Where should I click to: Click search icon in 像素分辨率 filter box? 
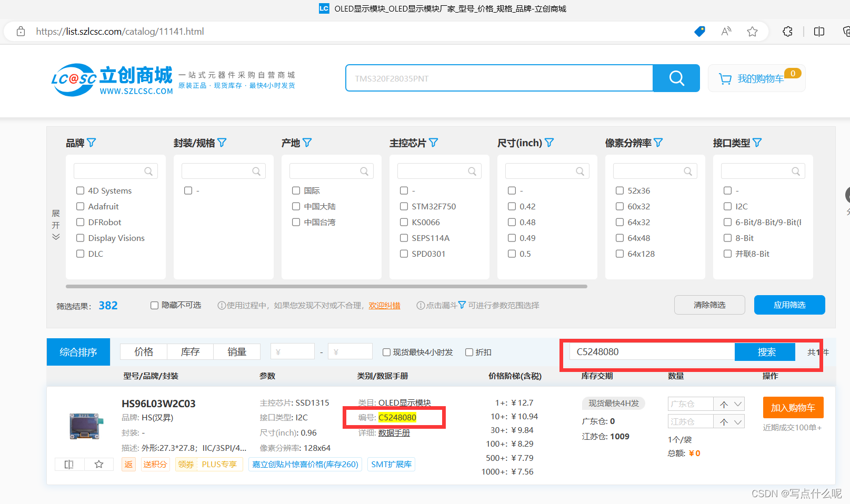(688, 172)
